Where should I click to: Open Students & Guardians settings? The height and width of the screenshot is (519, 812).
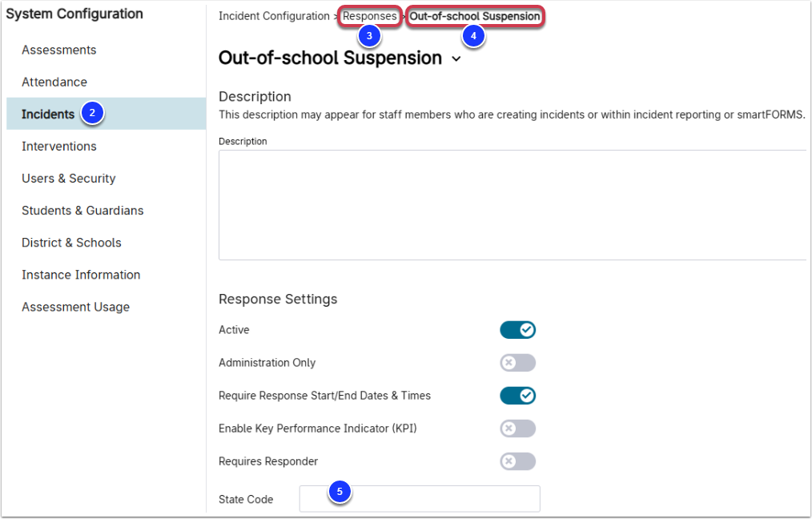tap(82, 211)
